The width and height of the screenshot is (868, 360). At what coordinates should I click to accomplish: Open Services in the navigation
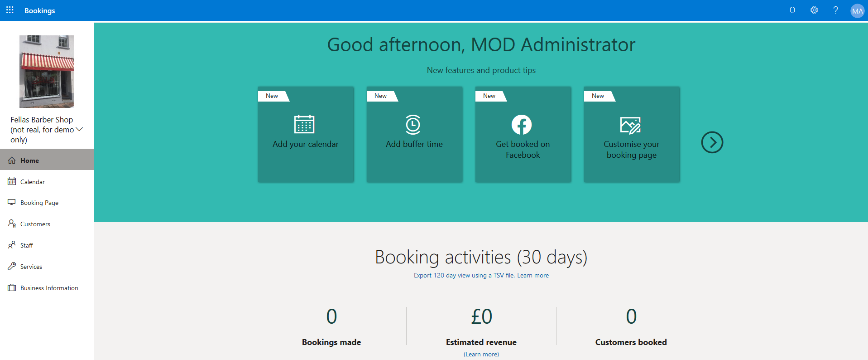point(47,267)
